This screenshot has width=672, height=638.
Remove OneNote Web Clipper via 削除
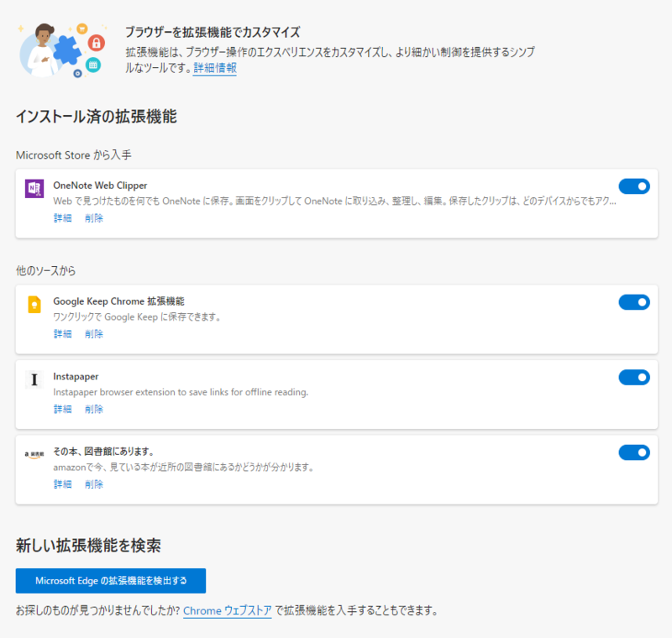[94, 218]
